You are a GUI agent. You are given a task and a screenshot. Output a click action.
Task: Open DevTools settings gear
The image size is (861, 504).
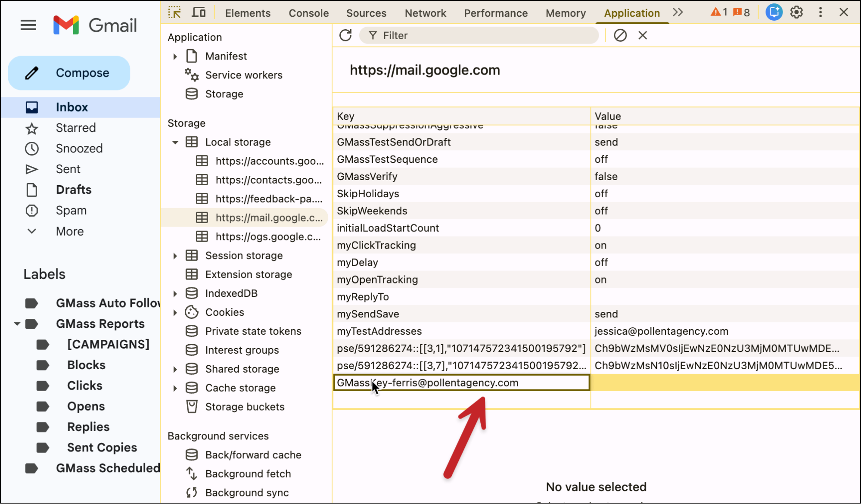(796, 12)
